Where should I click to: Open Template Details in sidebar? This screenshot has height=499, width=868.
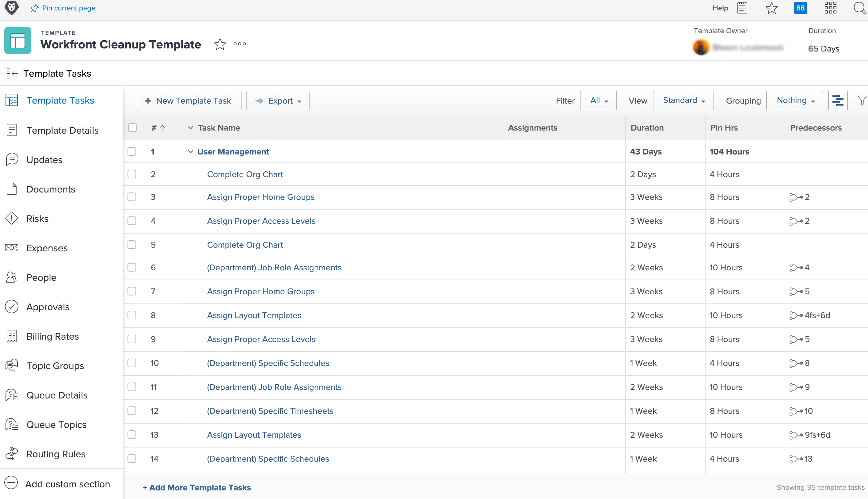(62, 130)
